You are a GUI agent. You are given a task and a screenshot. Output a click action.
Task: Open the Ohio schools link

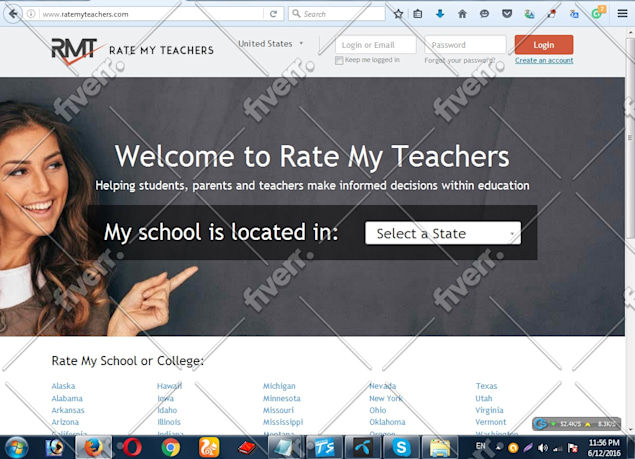click(x=377, y=410)
